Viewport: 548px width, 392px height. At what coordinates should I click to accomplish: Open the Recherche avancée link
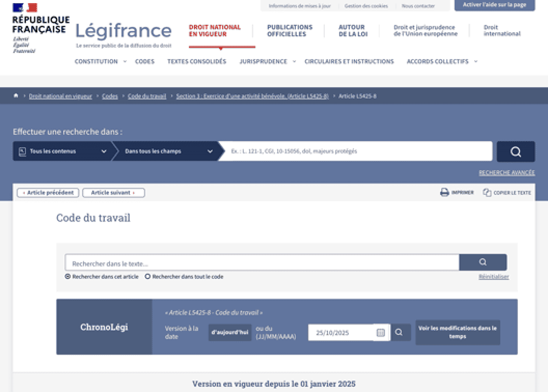506,173
